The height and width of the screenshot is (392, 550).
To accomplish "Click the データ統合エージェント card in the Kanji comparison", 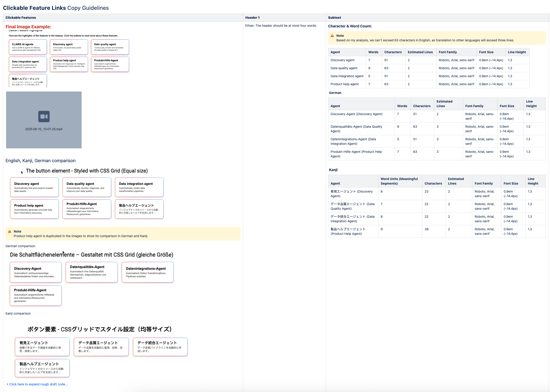I will point(160,347).
